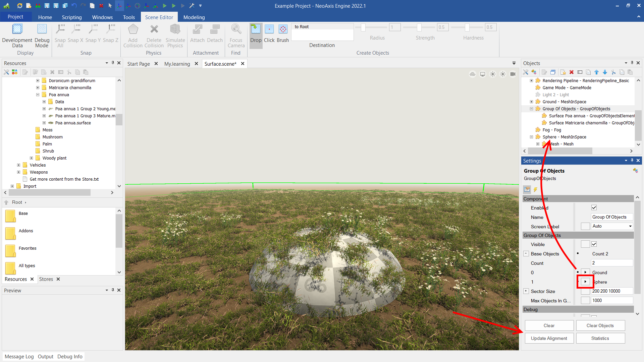Click the Clear Objects button
The width and height of the screenshot is (644, 362).
600,325
